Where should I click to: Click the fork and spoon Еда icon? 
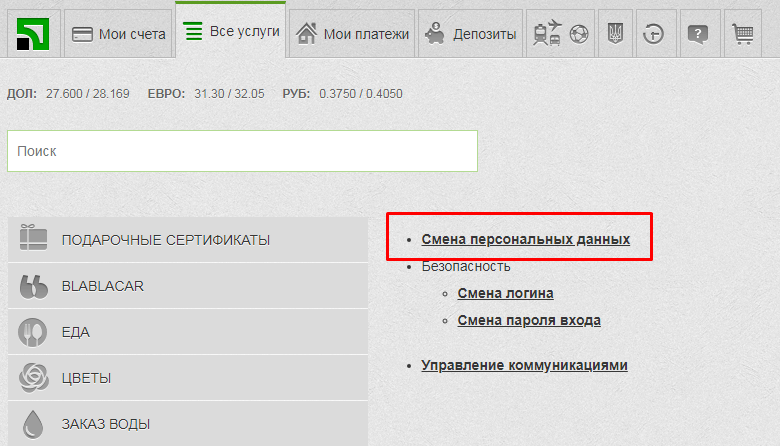pos(34,332)
